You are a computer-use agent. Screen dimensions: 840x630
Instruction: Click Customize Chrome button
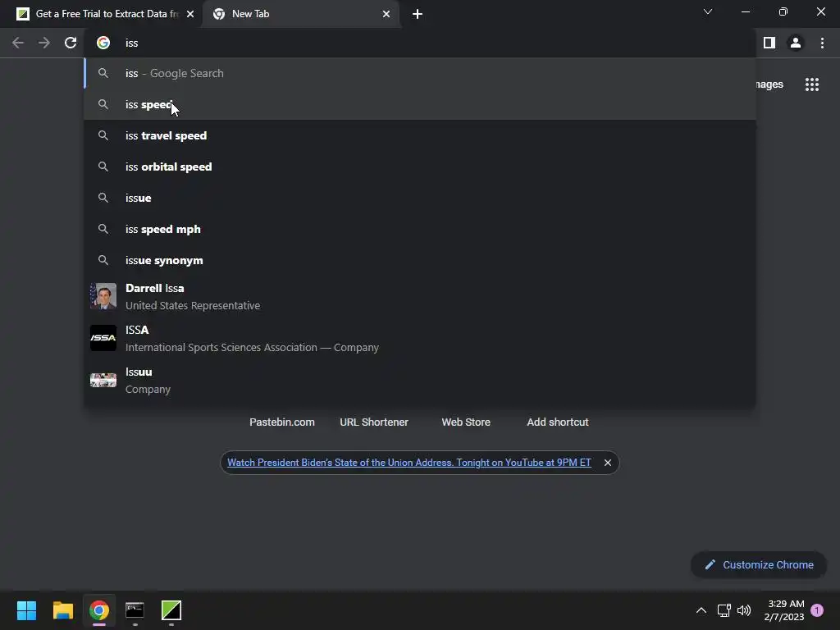pyautogui.click(x=759, y=564)
